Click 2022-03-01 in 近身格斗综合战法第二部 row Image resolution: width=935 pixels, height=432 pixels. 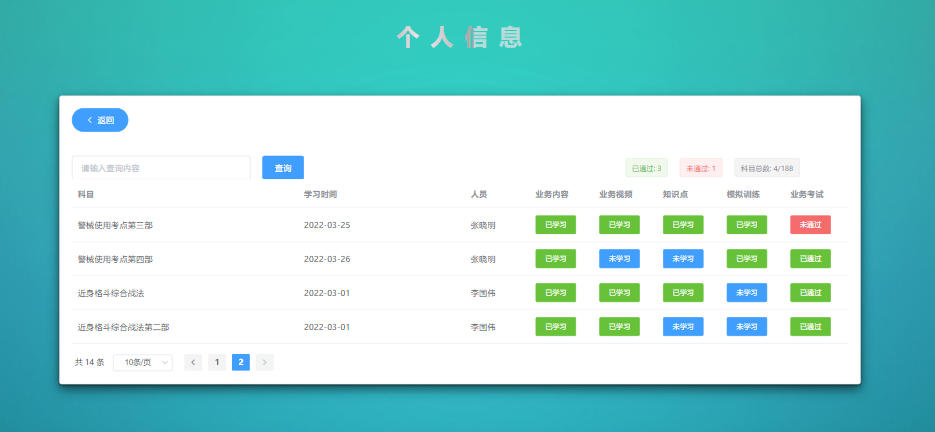coord(327,328)
